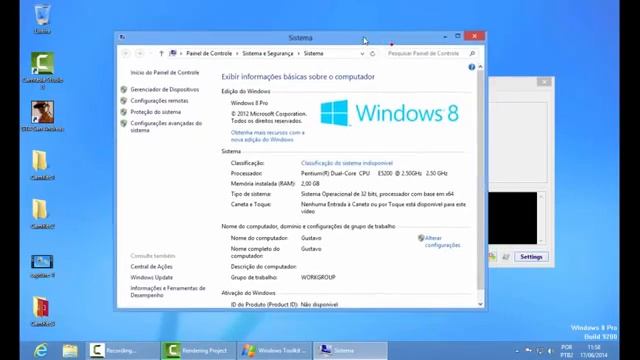
Task: Open Configurações avançadas do sistema
Action: (166, 127)
